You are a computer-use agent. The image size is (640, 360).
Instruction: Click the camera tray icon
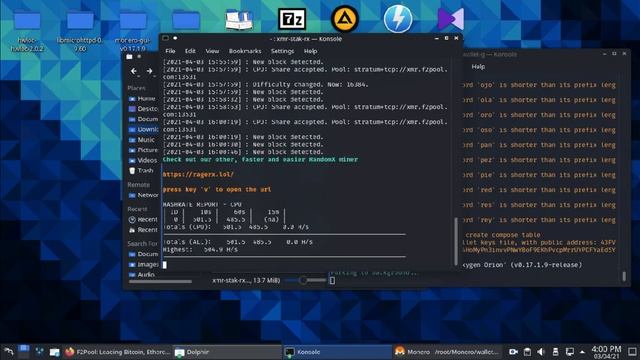(x=513, y=352)
